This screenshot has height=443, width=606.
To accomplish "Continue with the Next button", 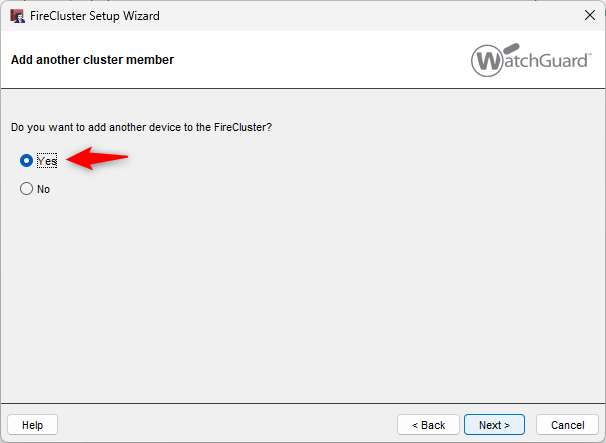I will (x=494, y=425).
